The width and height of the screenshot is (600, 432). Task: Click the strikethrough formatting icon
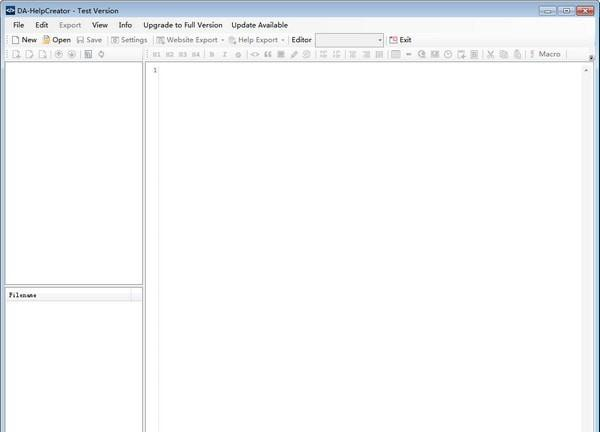click(x=238, y=54)
